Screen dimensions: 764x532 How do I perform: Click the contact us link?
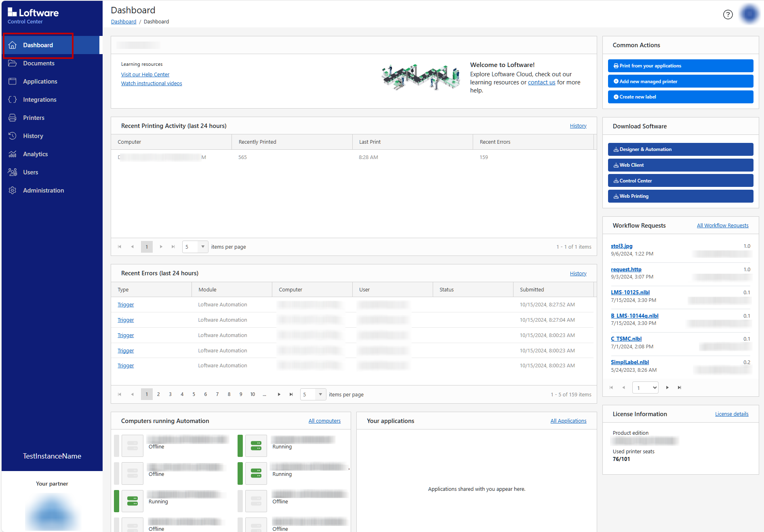[x=541, y=82]
